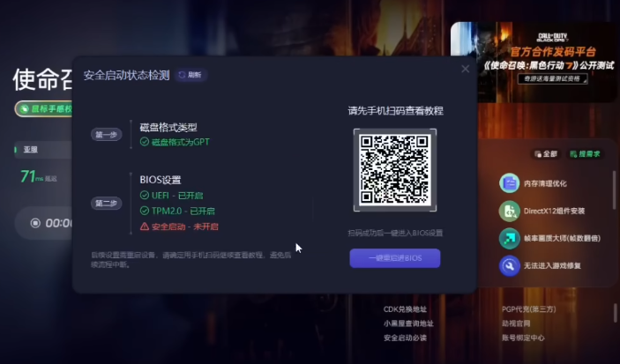The image size is (620, 364).
Task: Open the 小黑屋查询地址 link
Action: pyautogui.click(x=408, y=323)
